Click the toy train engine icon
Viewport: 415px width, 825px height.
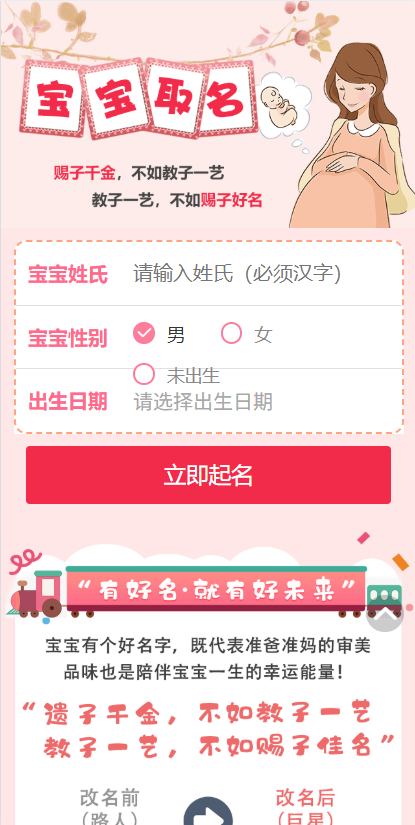coord(38,593)
